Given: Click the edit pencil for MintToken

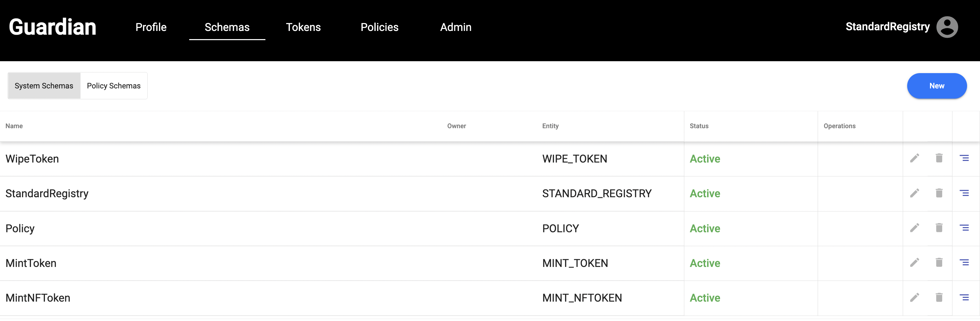Looking at the screenshot, I should point(915,263).
